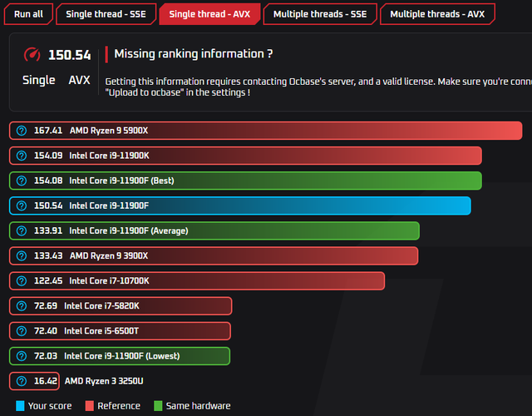Click the blue Your score legend swatch

coord(20,406)
